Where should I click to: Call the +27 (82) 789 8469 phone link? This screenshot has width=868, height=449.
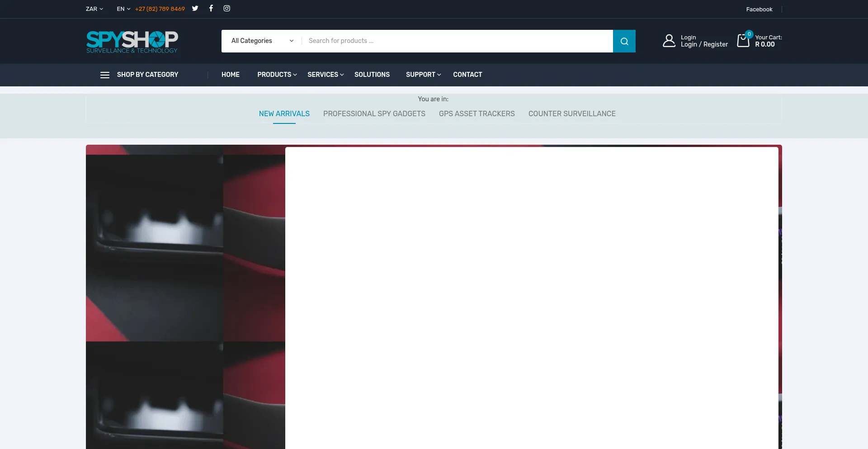pos(160,9)
